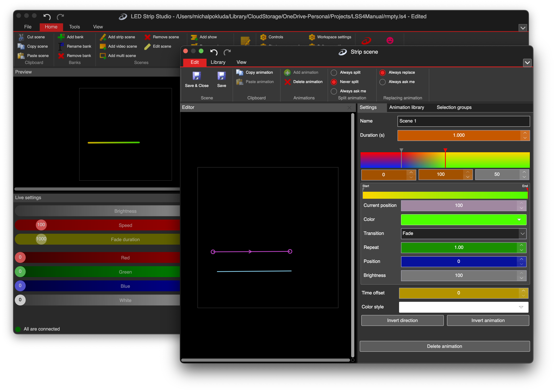Screen dimensions: 555x392
Task: Click the bottom Delete animation button
Action: pos(445,346)
